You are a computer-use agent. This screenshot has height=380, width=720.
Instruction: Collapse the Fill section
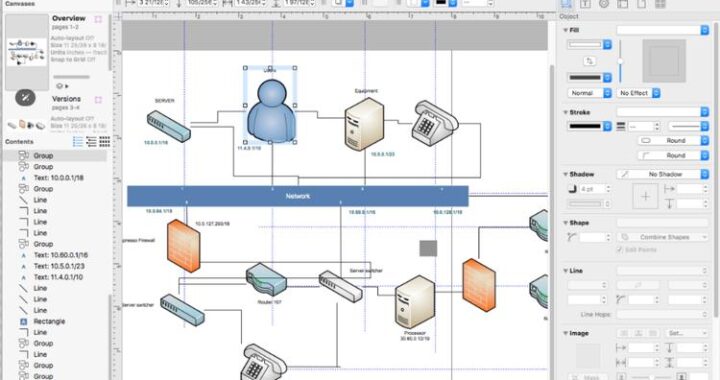[x=565, y=30]
